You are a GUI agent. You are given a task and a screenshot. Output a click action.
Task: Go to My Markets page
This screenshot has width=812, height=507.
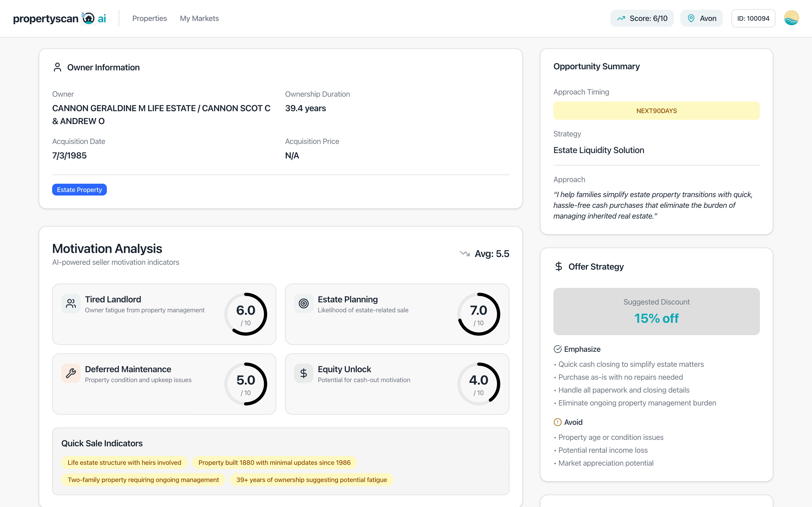199,19
